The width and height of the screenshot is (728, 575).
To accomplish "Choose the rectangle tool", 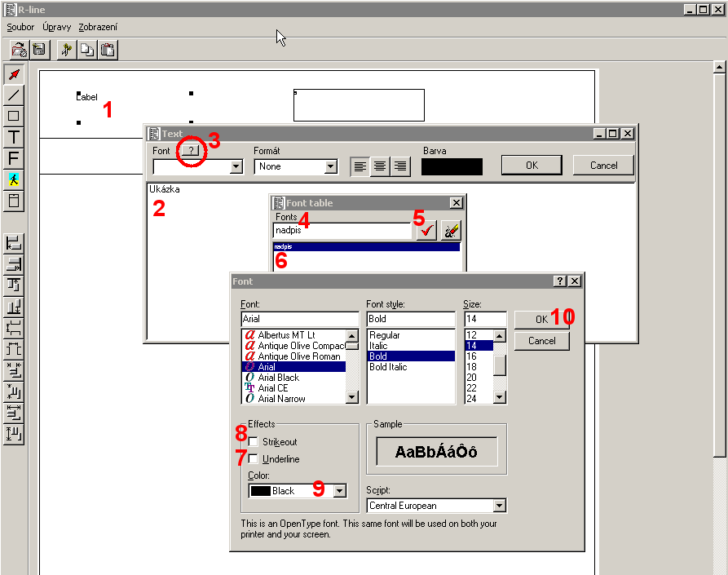I will 14,116.
